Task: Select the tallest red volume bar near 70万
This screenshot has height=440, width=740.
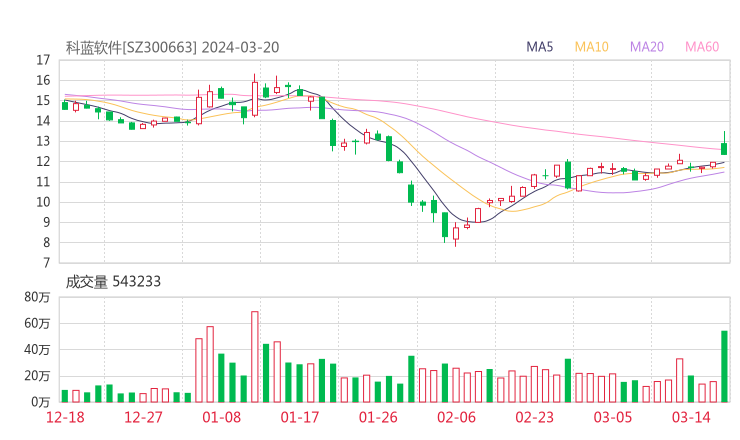Action: coord(255,357)
